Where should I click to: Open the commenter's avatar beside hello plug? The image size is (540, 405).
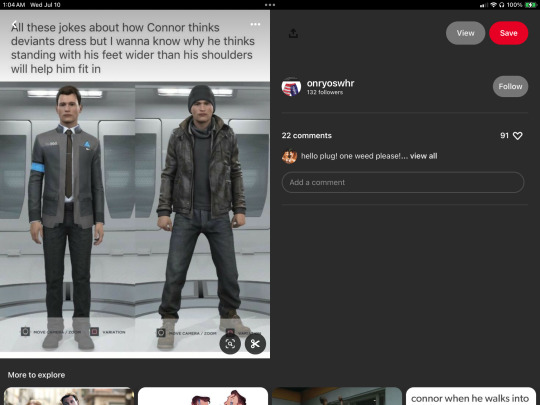pyautogui.click(x=289, y=156)
